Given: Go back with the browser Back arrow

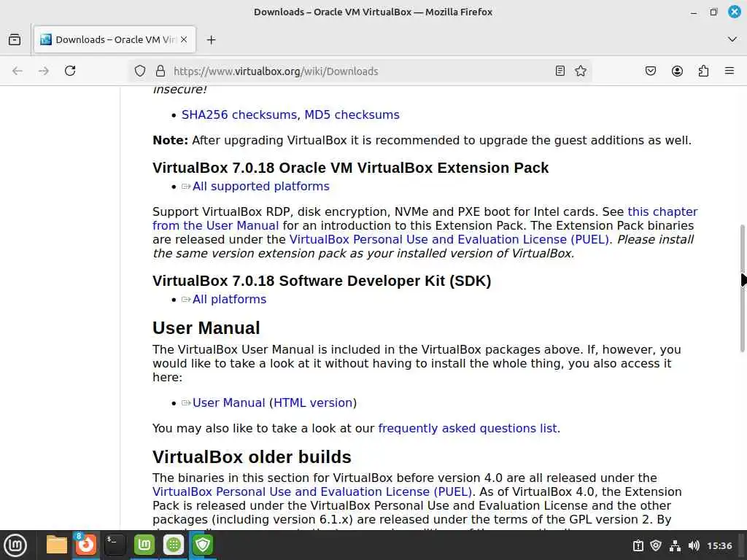Looking at the screenshot, I should pos(18,71).
